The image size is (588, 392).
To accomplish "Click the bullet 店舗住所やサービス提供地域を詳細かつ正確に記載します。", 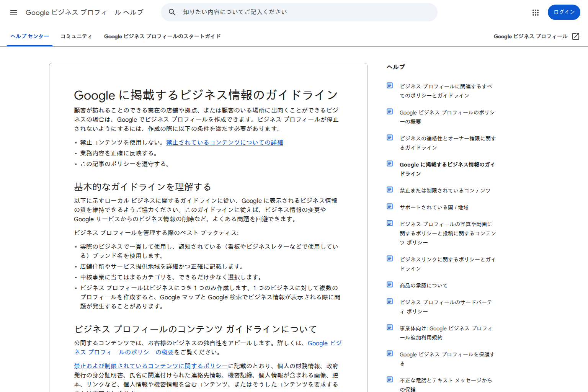I will tap(162, 266).
